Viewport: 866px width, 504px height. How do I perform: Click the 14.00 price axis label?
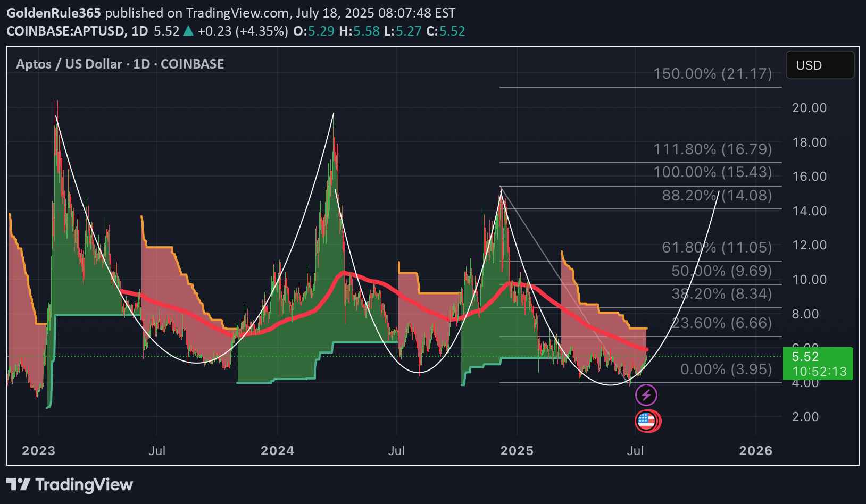tap(809, 211)
